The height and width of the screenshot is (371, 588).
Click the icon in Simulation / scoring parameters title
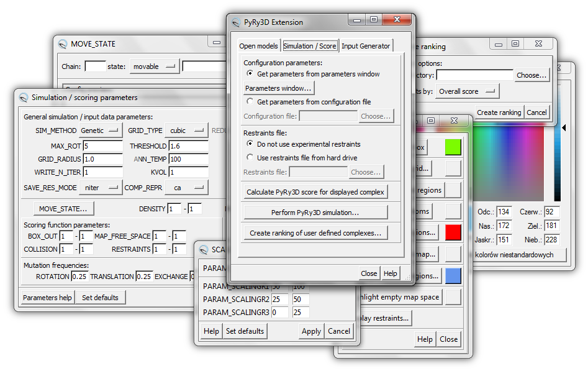pyautogui.click(x=24, y=98)
